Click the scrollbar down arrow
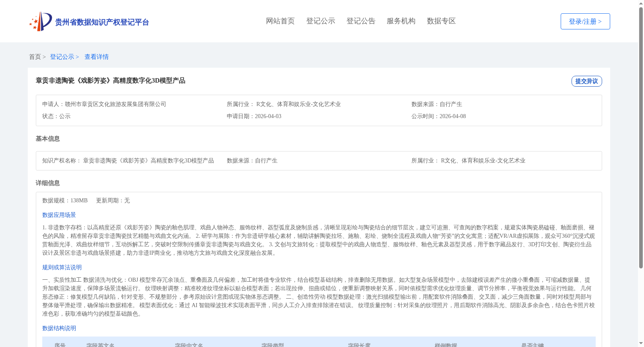Screen dimensions: 644x347 click(x=641, y=343)
